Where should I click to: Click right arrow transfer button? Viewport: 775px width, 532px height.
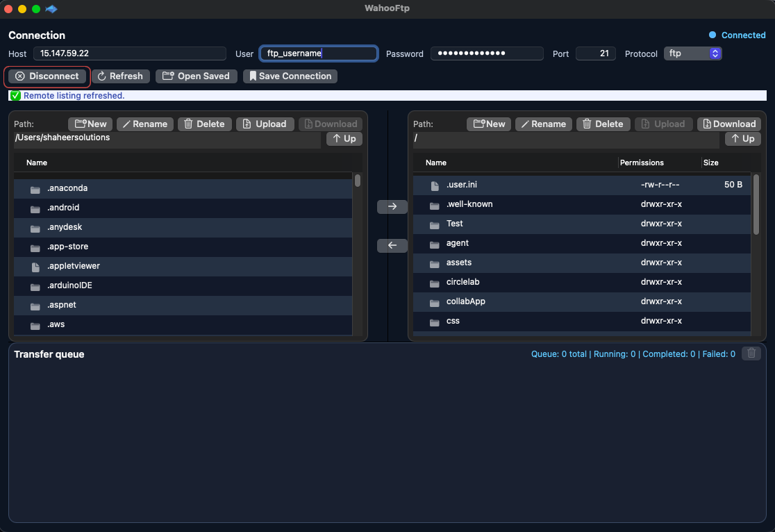[x=392, y=207]
